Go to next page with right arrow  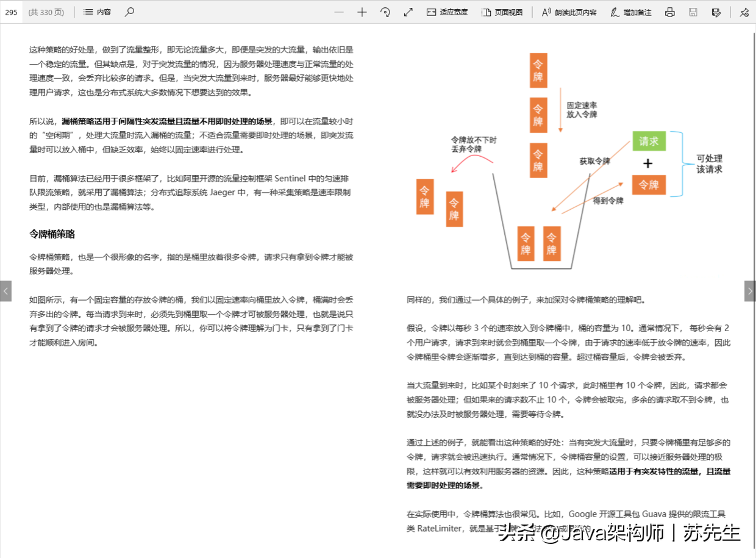tap(750, 291)
